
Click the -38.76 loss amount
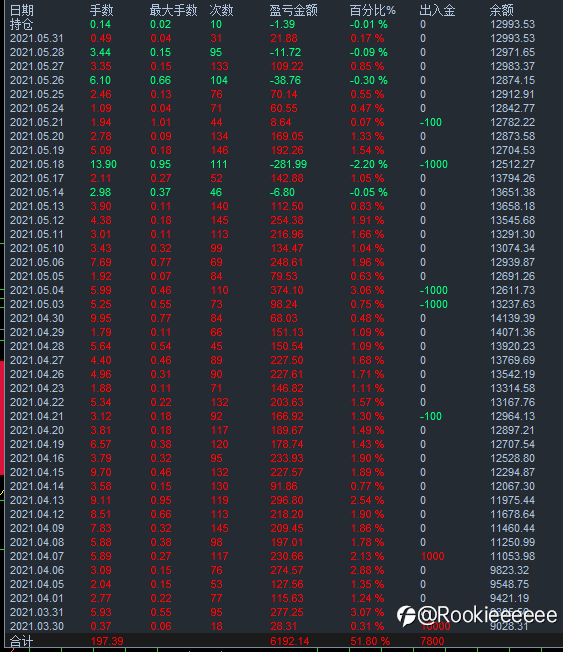[x=285, y=81]
